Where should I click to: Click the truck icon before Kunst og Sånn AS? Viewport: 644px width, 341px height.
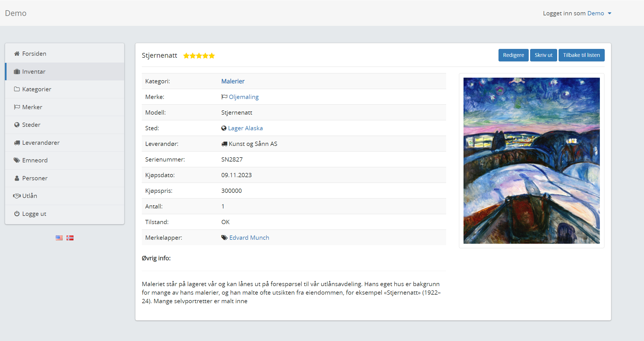224,144
